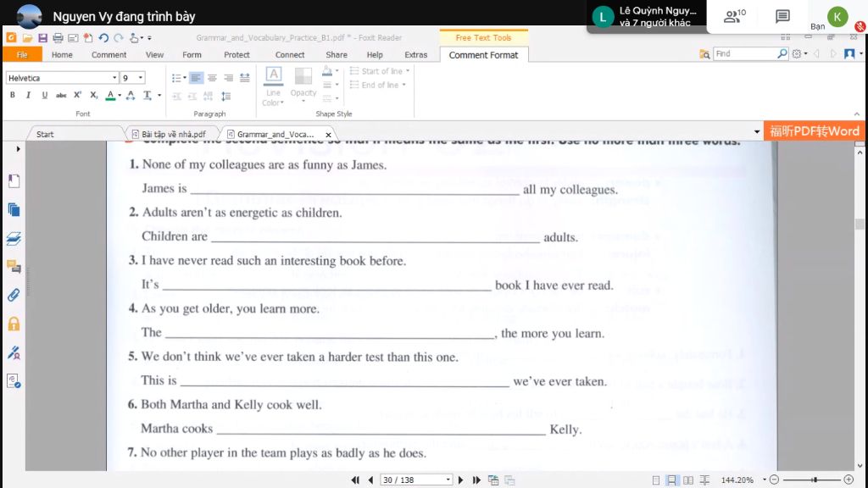The image size is (868, 488).
Task: Open the Share ribbon tab
Action: 337,55
